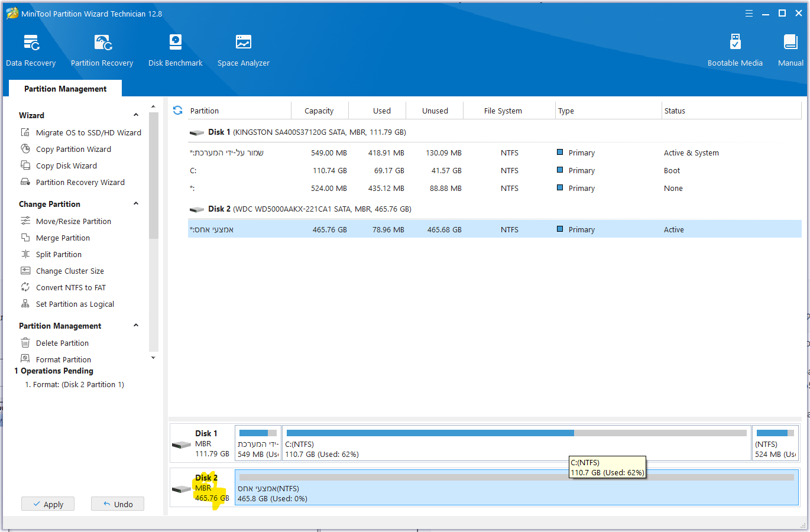This screenshot has width=810, height=532.
Task: Click the Partition Recovery Wizard icon
Action: [25, 182]
